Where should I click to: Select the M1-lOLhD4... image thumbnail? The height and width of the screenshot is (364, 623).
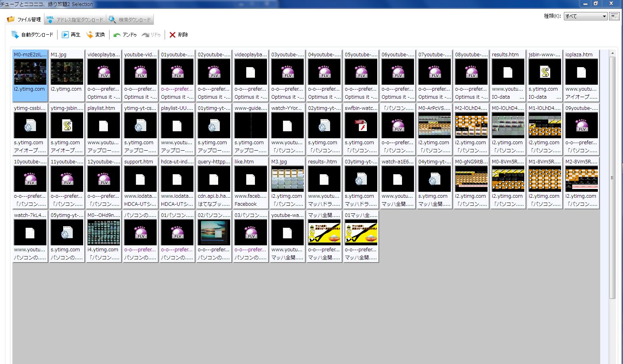tap(545, 125)
